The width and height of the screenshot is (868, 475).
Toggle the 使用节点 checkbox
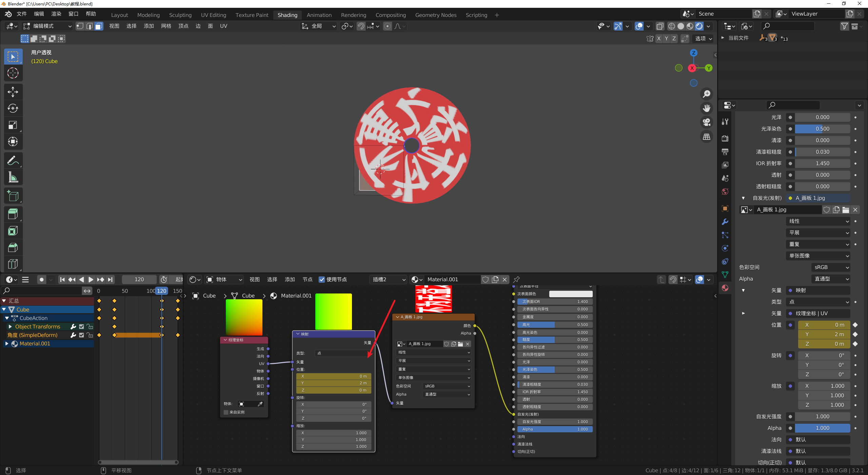point(322,280)
